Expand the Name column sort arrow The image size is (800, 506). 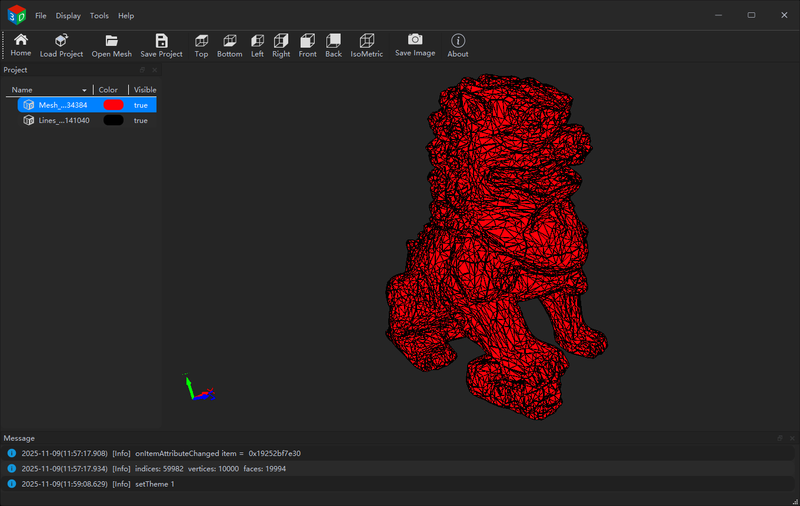[x=84, y=90]
